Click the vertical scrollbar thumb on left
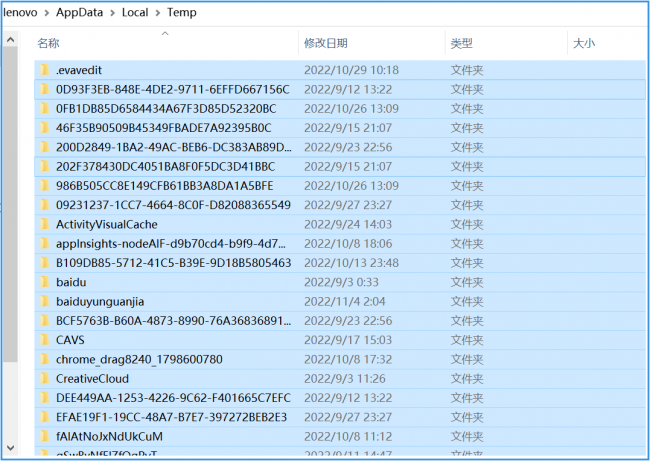The height and width of the screenshot is (461, 650). tap(11, 204)
